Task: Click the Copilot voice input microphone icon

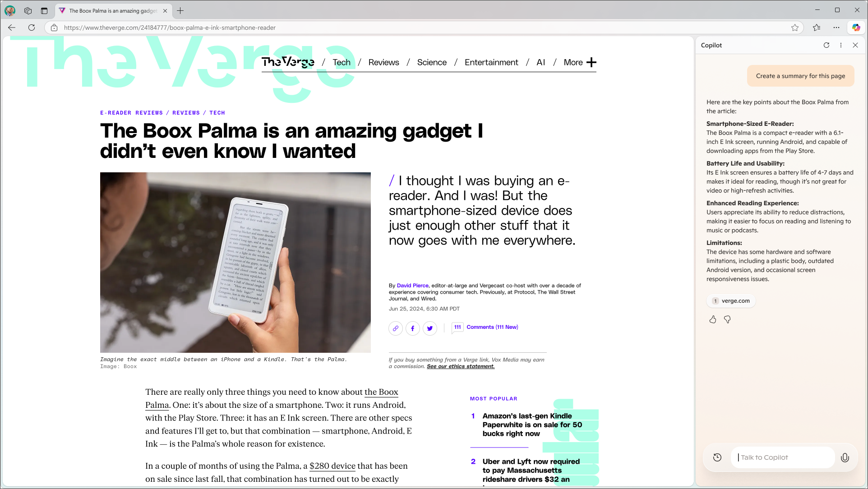Action: click(x=845, y=457)
